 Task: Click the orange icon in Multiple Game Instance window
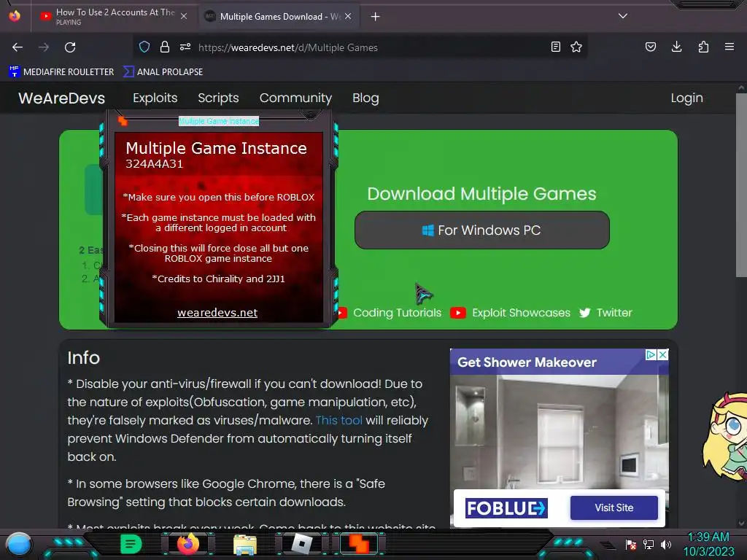[x=123, y=121]
